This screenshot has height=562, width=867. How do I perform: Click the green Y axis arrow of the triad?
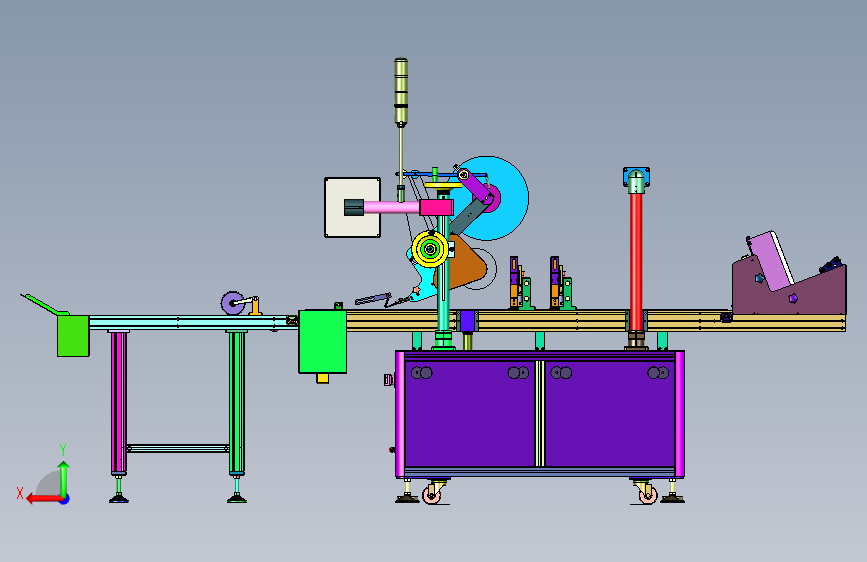click(64, 477)
